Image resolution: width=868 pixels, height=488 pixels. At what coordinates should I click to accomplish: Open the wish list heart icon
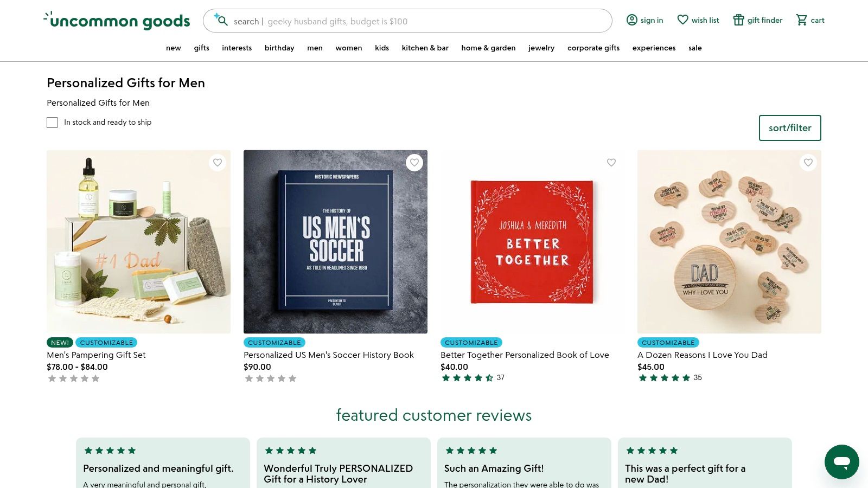682,20
